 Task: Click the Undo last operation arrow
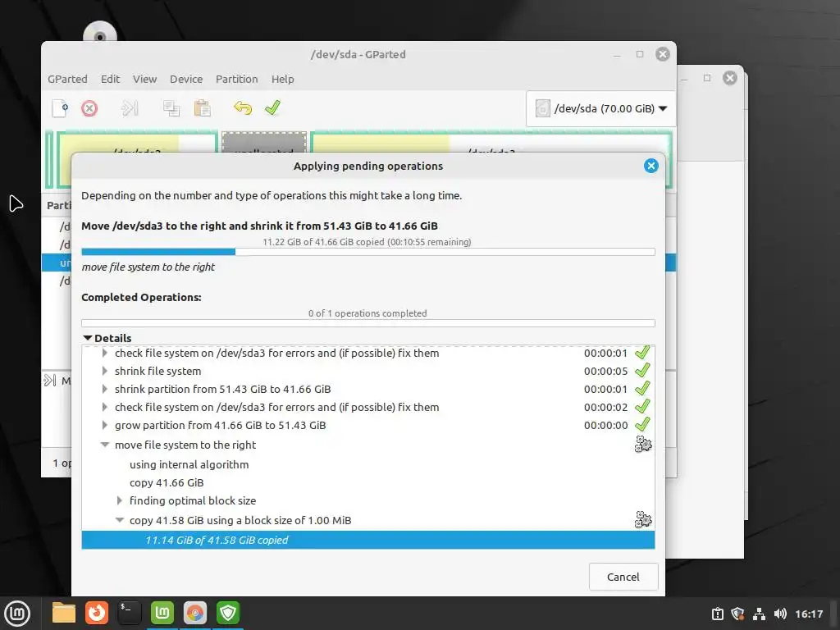243,108
